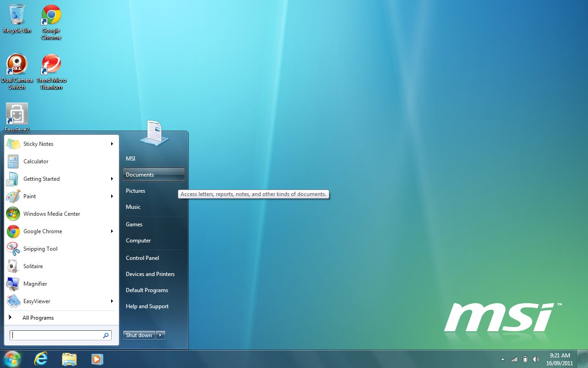Screen dimensions: 588x368
Task: Click the Show desktop strip at taskbar end
Action: pyautogui.click(x=582, y=359)
